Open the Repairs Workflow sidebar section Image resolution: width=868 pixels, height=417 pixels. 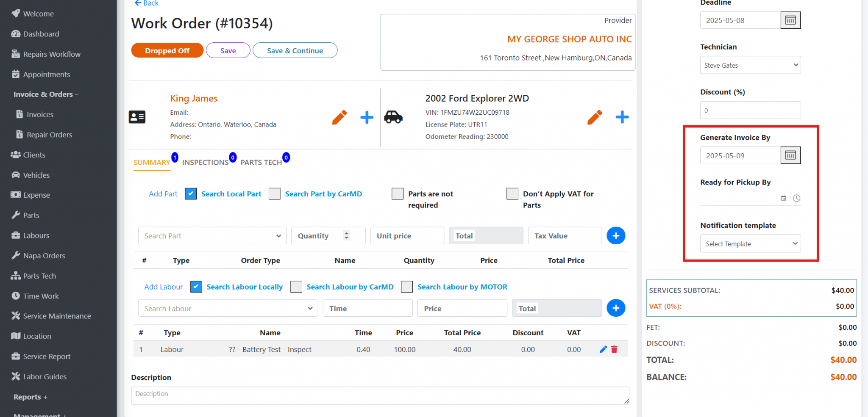[x=47, y=54]
